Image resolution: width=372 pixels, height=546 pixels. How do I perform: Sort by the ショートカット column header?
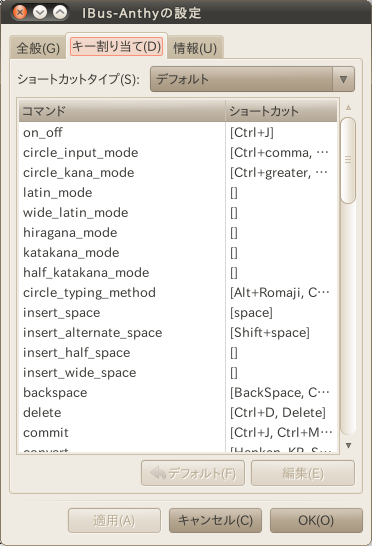281,111
